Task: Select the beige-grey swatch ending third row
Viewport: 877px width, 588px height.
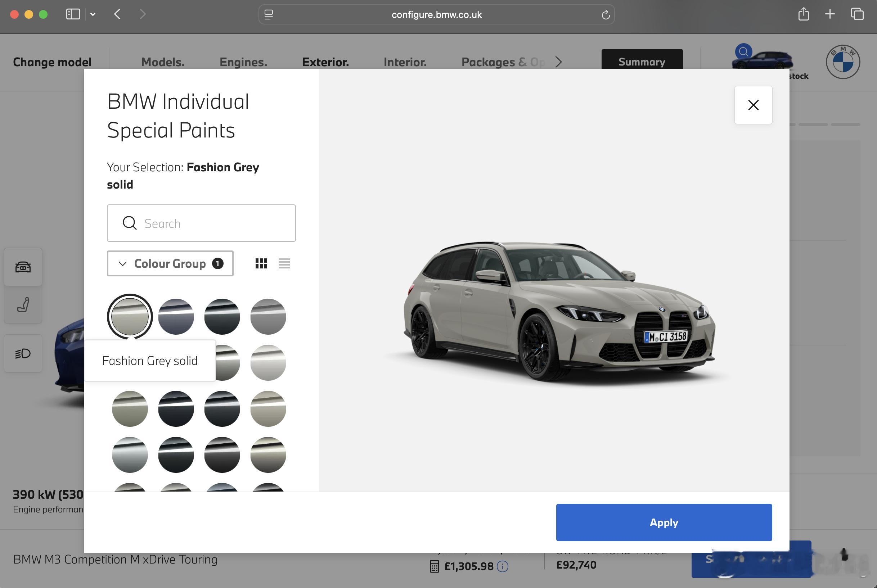Action: click(268, 409)
